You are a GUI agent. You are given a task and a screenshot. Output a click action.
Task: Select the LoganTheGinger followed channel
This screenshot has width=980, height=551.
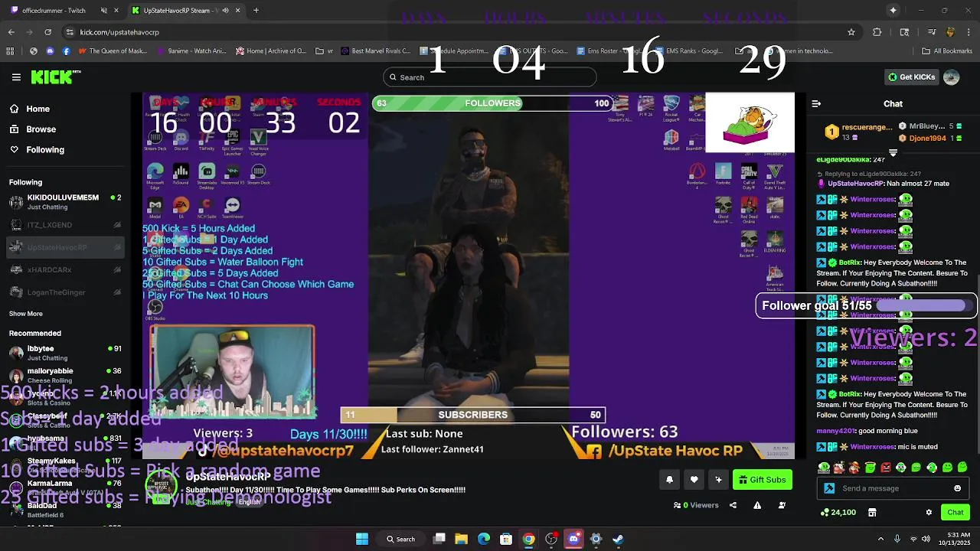[65, 292]
